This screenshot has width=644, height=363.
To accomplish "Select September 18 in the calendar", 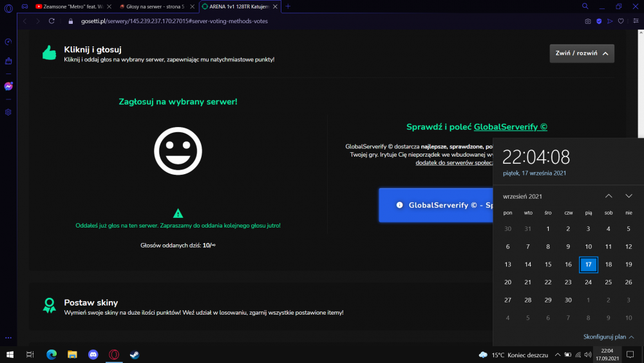I will click(609, 264).
